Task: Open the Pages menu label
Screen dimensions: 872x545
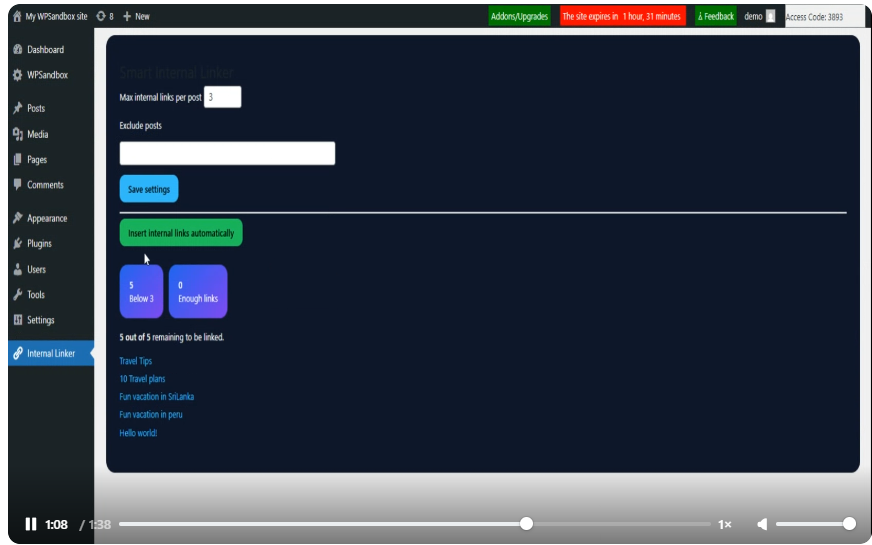Action: coord(37,160)
